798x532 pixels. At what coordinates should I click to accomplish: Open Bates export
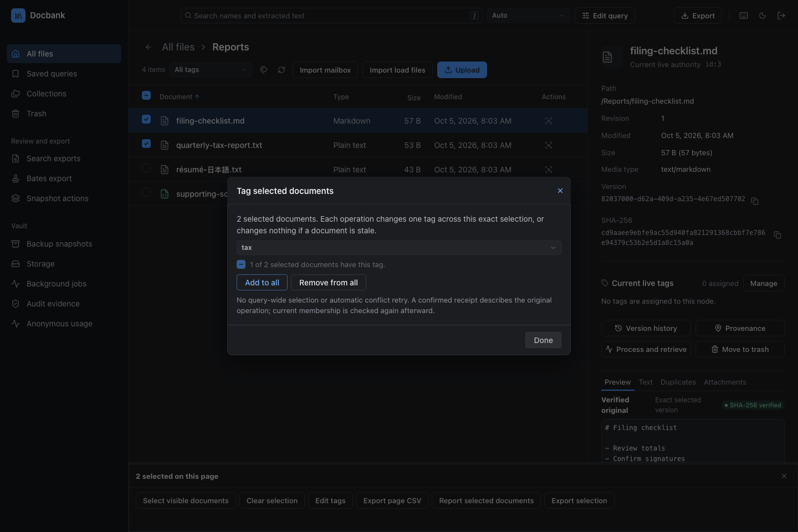[64, 178]
